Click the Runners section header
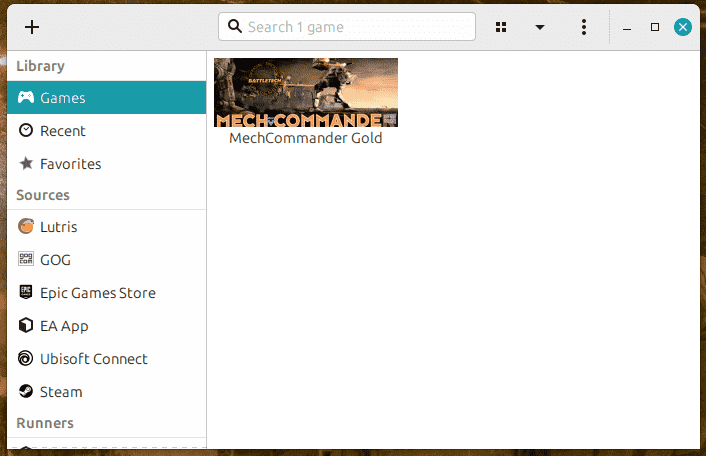 pos(45,423)
